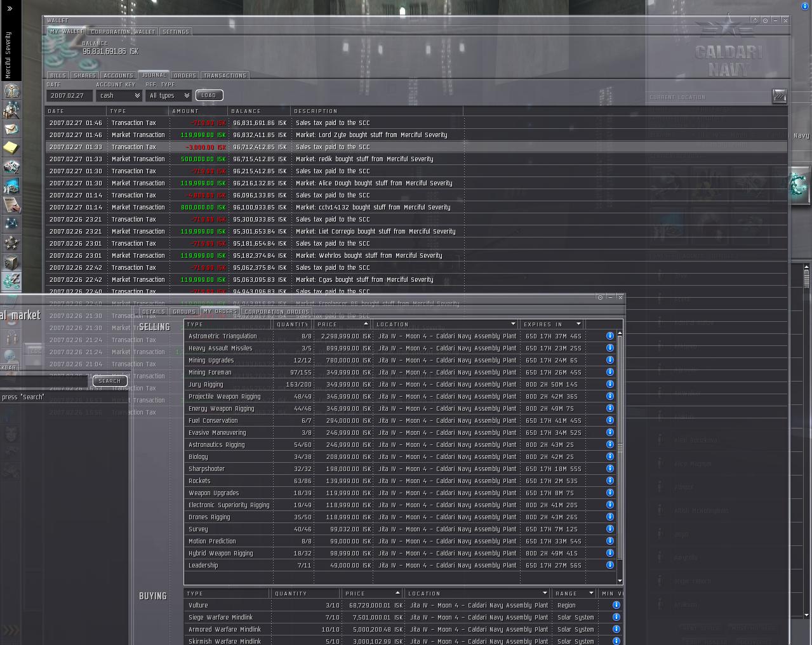Switch to the Accounts tab
The image size is (812, 645).
point(118,76)
